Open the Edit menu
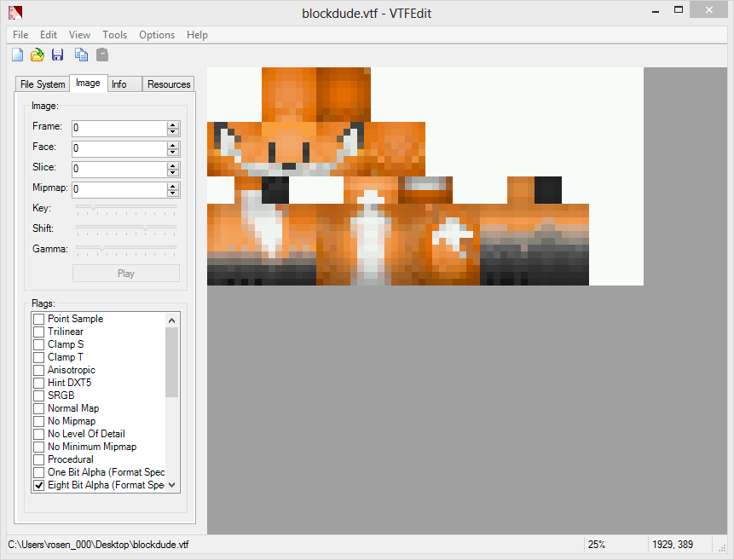 (x=49, y=35)
